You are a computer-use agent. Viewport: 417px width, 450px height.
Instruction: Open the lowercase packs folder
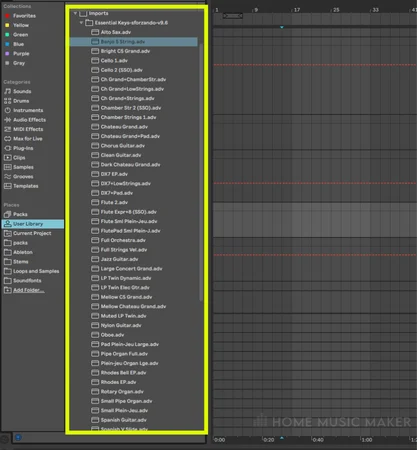[20, 243]
